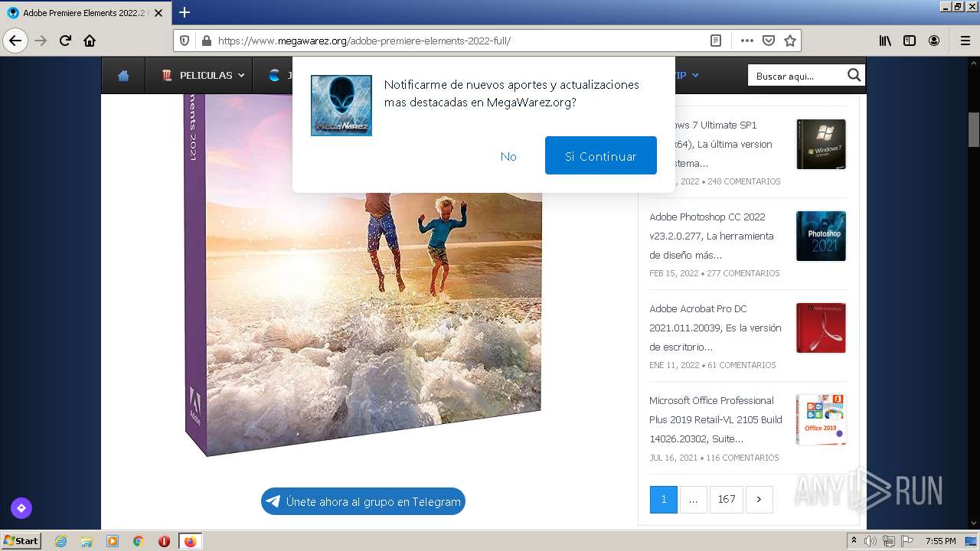Click the 7:55 PM taskbar clock
Image resolution: width=980 pixels, height=551 pixels.
[x=940, y=541]
